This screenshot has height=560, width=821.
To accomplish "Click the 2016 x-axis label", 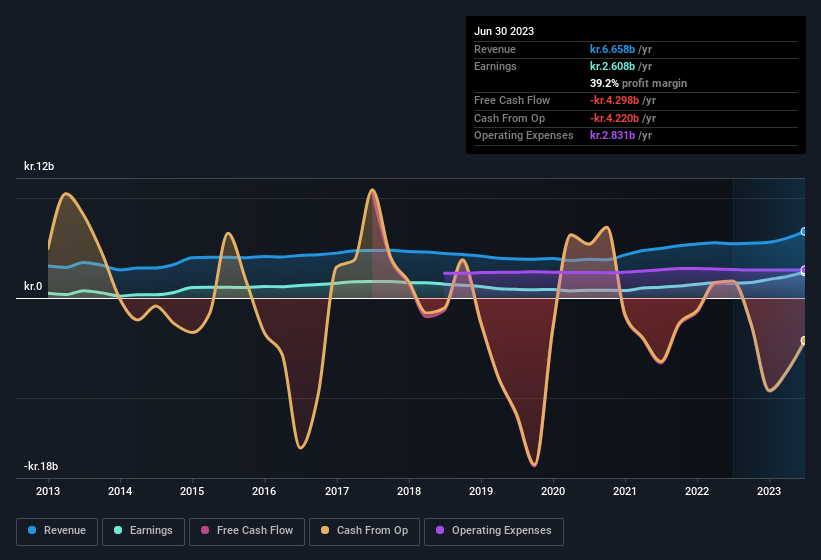I will click(264, 491).
